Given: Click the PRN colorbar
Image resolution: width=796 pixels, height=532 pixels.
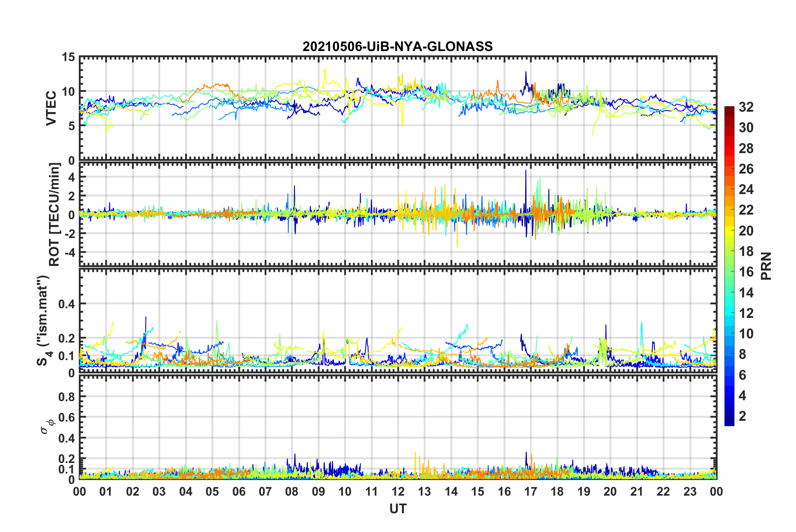Looking at the screenshot, I should 729,266.
